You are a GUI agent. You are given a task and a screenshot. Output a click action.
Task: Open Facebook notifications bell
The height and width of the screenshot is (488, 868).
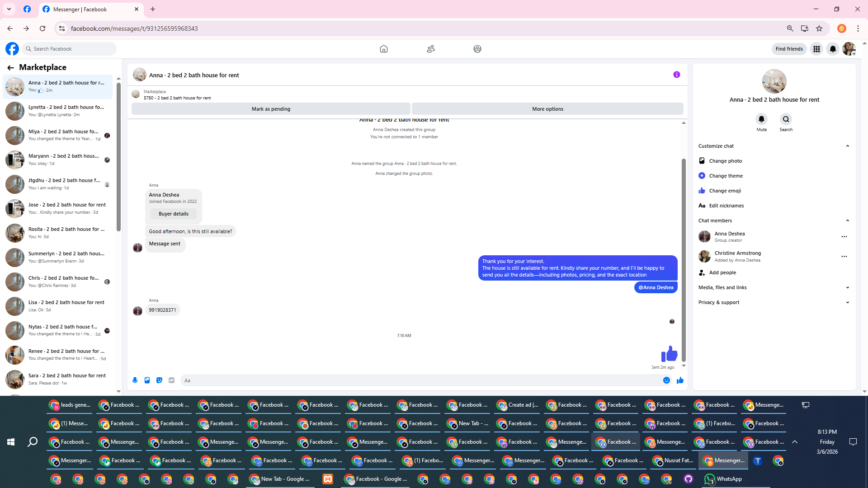(833, 49)
